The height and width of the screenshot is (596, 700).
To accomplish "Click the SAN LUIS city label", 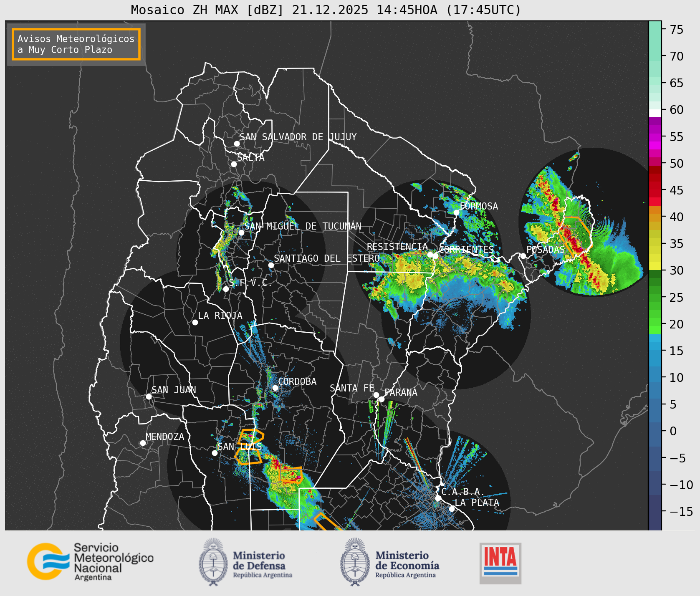I will 240,447.
